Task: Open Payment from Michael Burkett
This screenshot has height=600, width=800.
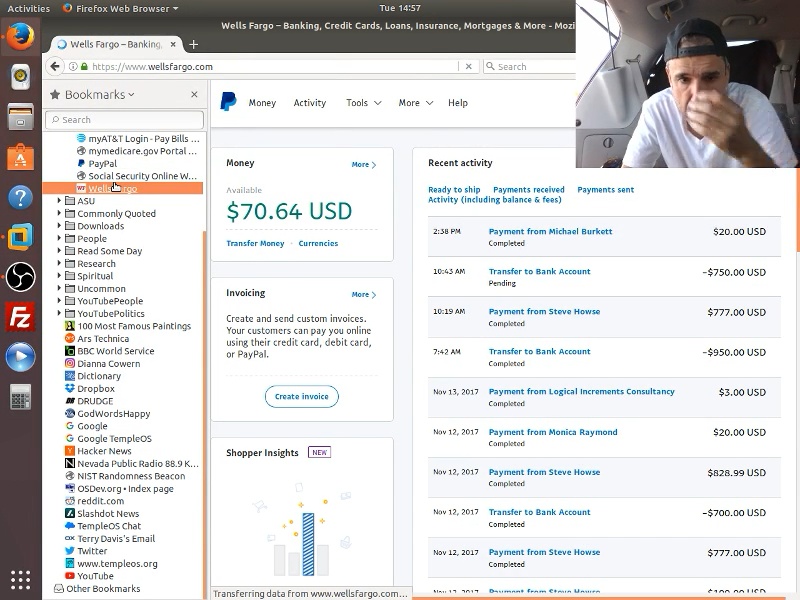Action: click(x=550, y=231)
